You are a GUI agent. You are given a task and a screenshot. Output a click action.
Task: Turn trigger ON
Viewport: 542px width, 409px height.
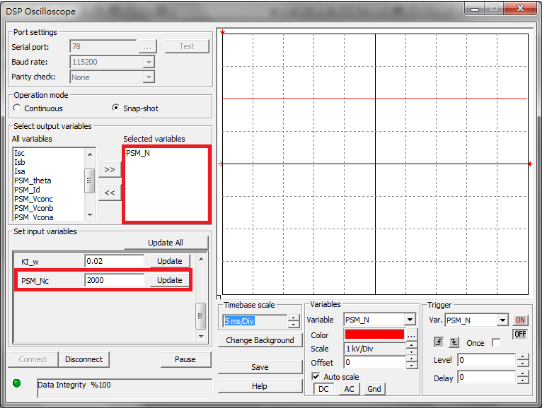520,320
